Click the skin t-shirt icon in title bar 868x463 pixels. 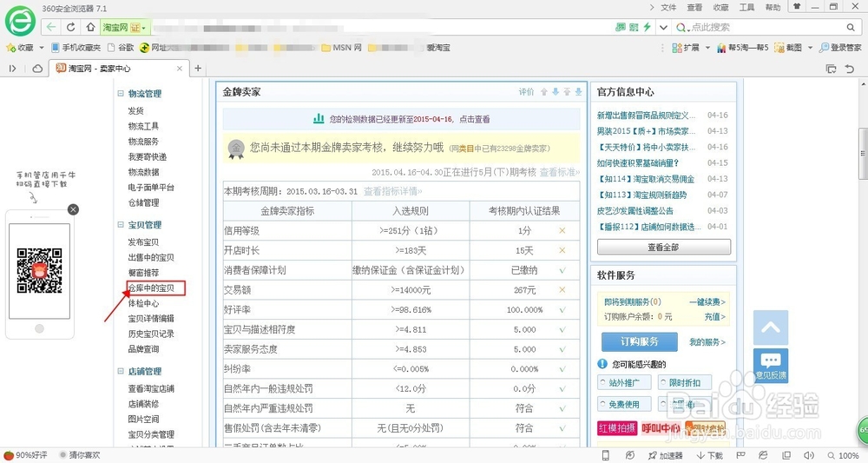pyautogui.click(x=797, y=7)
